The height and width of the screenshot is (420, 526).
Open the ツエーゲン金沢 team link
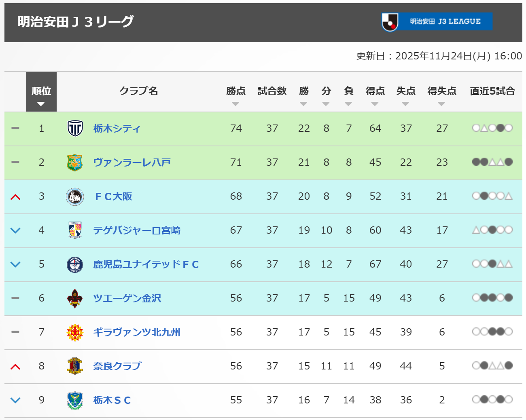point(127,298)
